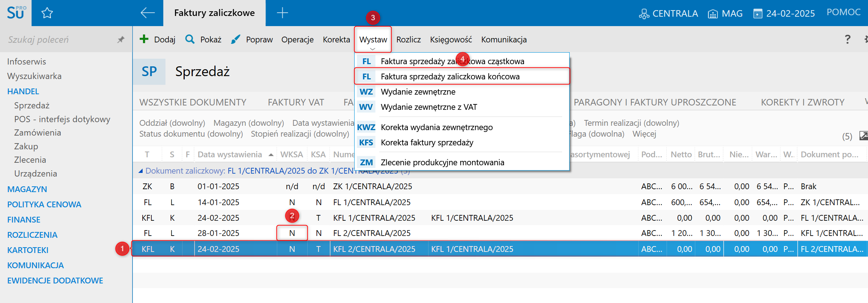Click FL icon of zaliczkowa cząstkowa

click(367, 61)
